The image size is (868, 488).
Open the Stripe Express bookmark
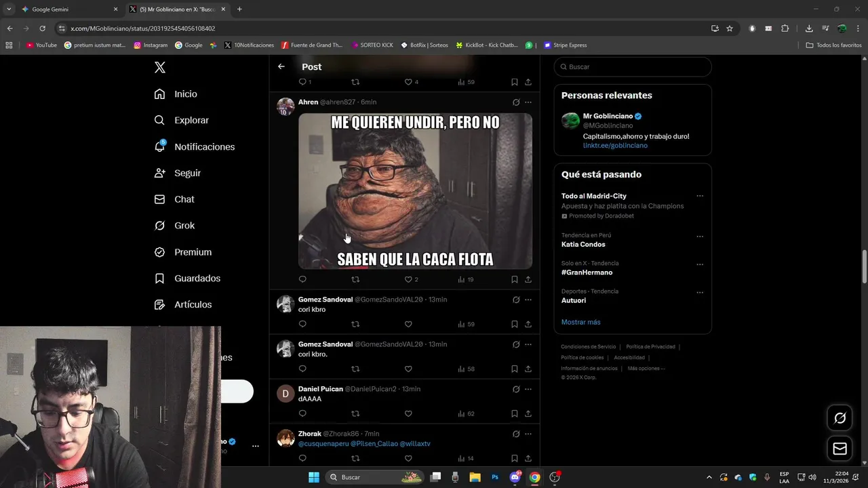[x=566, y=45]
